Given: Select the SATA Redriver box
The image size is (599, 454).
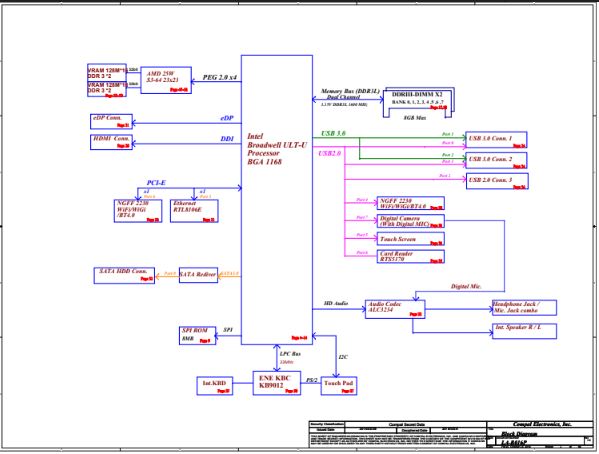Looking at the screenshot, I should click(x=198, y=275).
